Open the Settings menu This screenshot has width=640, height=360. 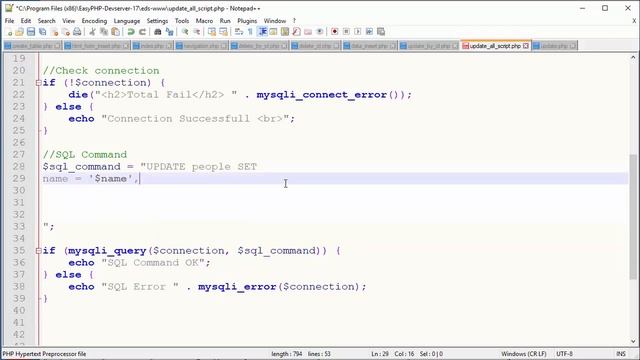point(157,21)
